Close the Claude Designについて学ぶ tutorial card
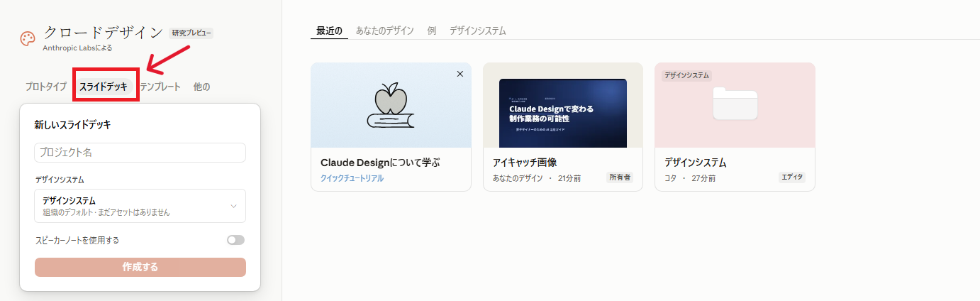 (460, 74)
